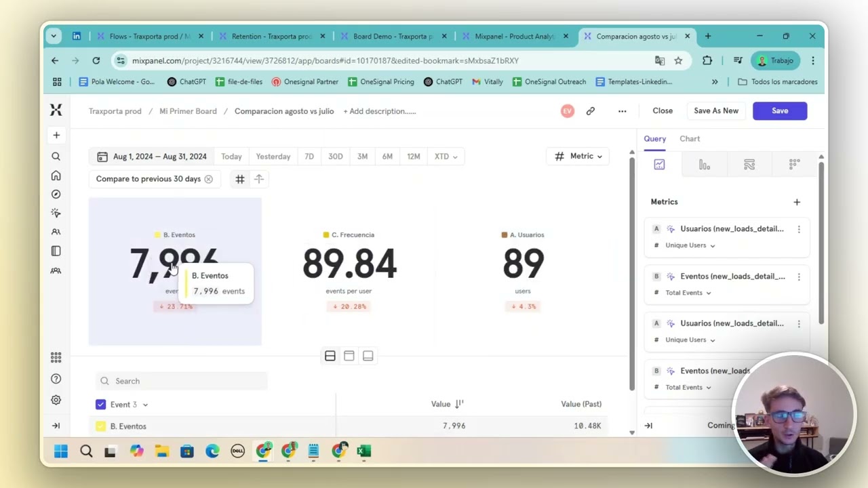Switch to the Chart tab

(x=690, y=139)
